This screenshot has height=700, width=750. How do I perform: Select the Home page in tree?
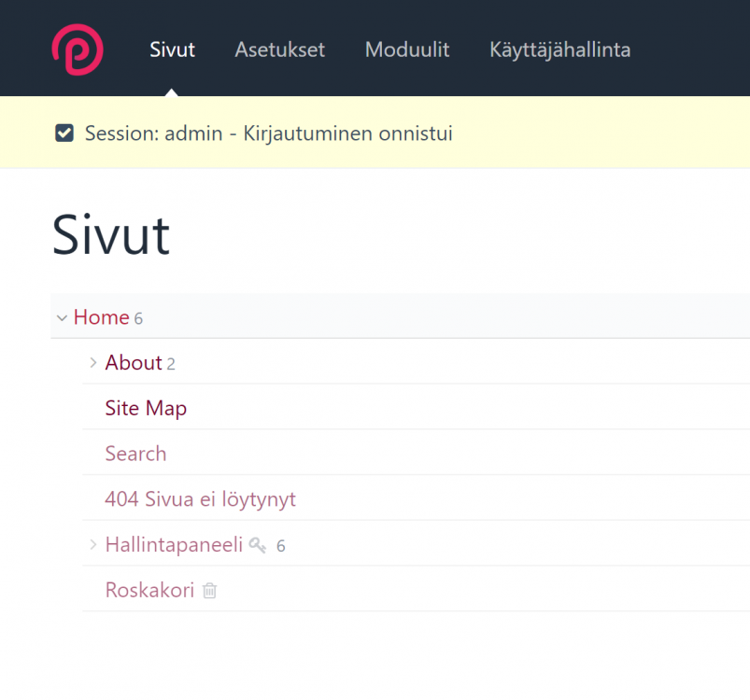point(101,317)
